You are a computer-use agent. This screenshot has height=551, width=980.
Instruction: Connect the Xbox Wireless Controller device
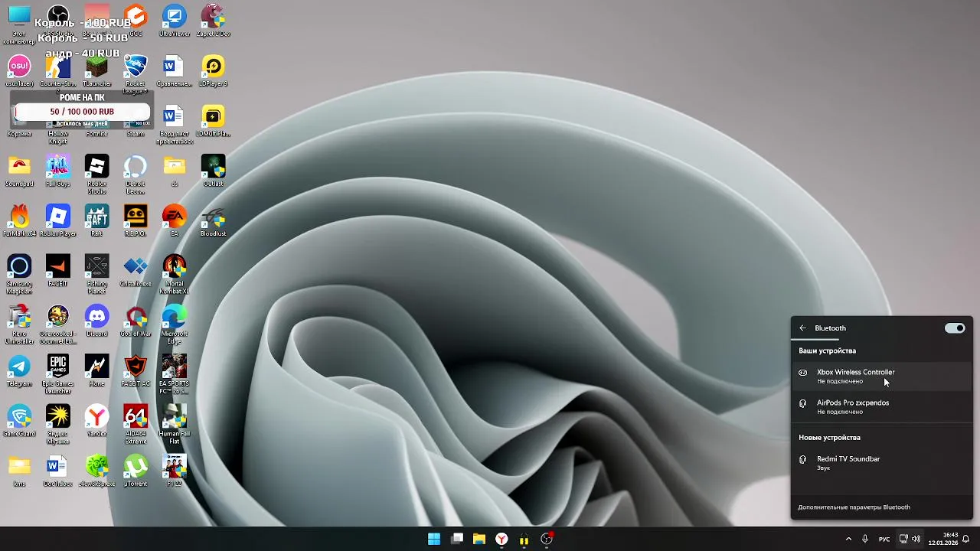point(882,376)
